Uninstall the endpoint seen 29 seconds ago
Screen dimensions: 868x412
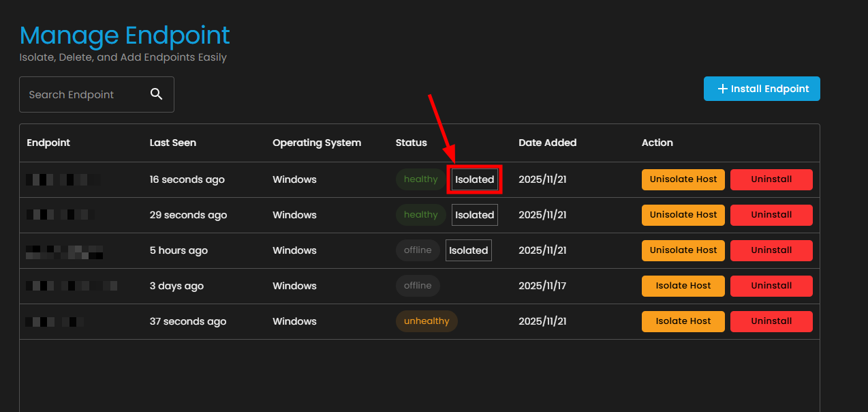click(x=771, y=215)
